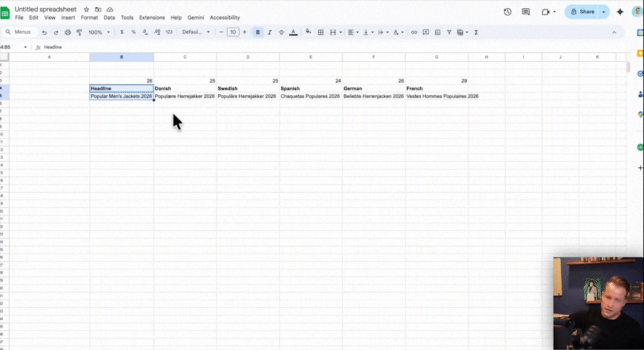644x350 pixels.
Task: Click the Print icon
Action: point(68,32)
